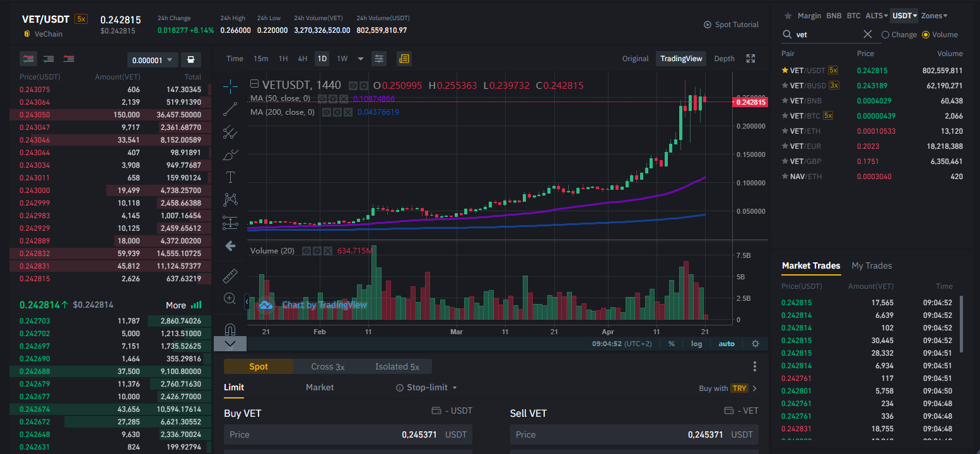The image size is (980, 454).
Task: Open the chart indicators settings icon
Action: click(x=379, y=59)
